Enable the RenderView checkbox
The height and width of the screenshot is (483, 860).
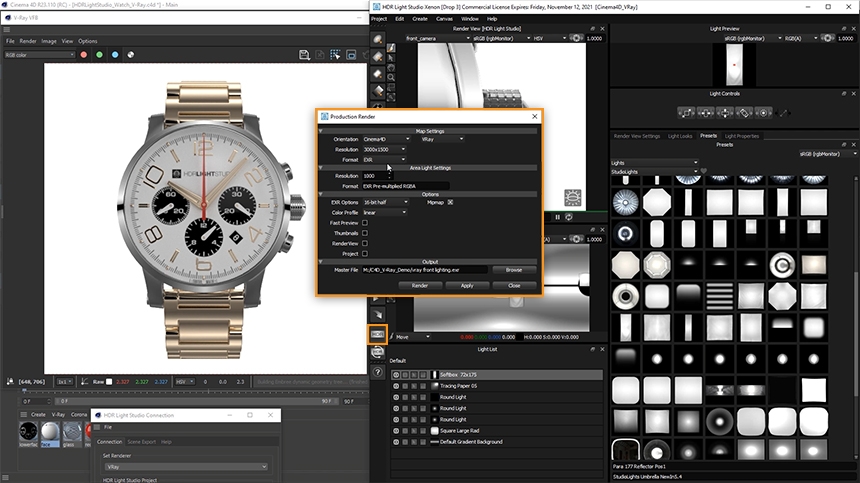[x=365, y=243]
